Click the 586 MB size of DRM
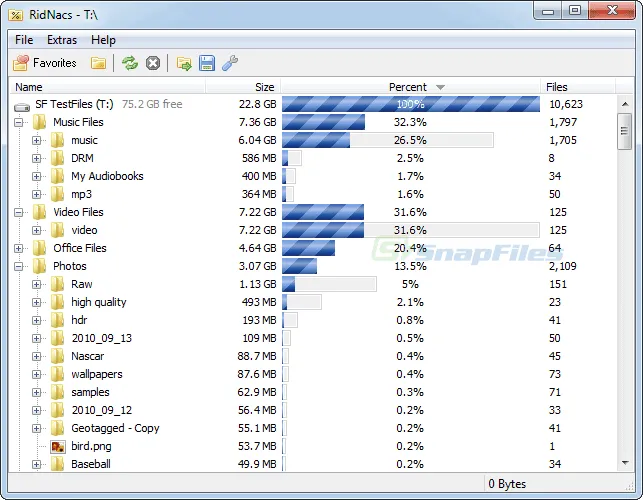 pos(259,158)
